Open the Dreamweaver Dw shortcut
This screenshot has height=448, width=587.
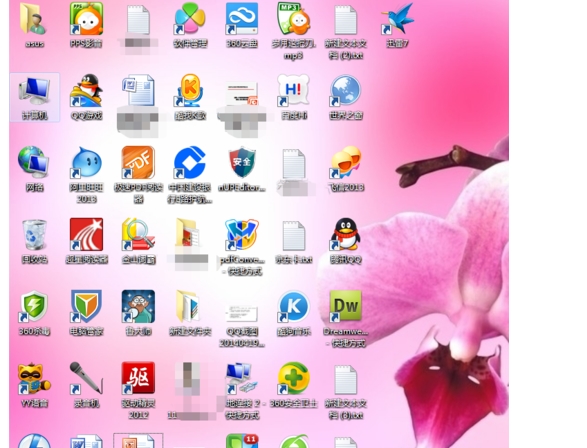point(346,319)
